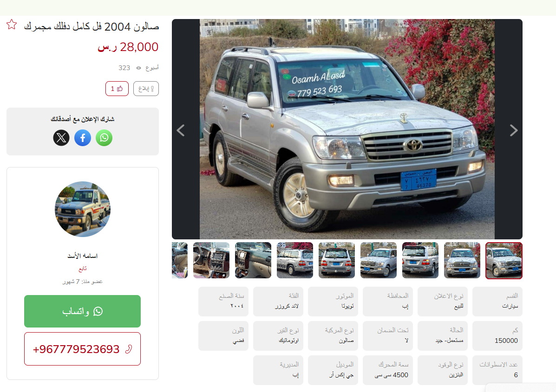
Task: Select the currently highlighted first thumbnail
Action: click(x=504, y=261)
